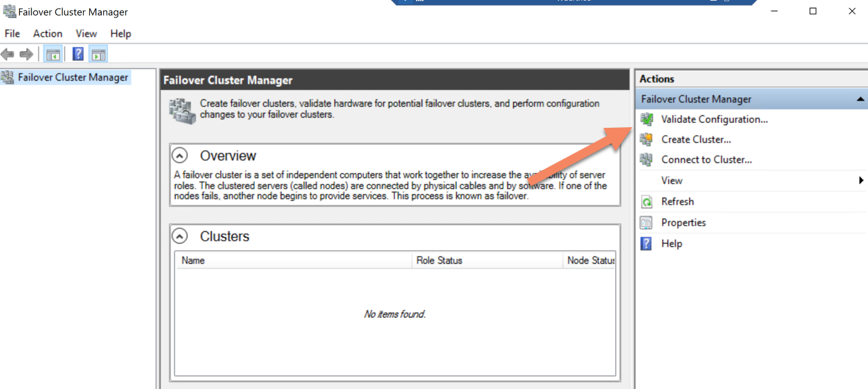Viewport: 868px width, 389px height.
Task: Click the Forward arrow toolbar icon
Action: point(26,55)
